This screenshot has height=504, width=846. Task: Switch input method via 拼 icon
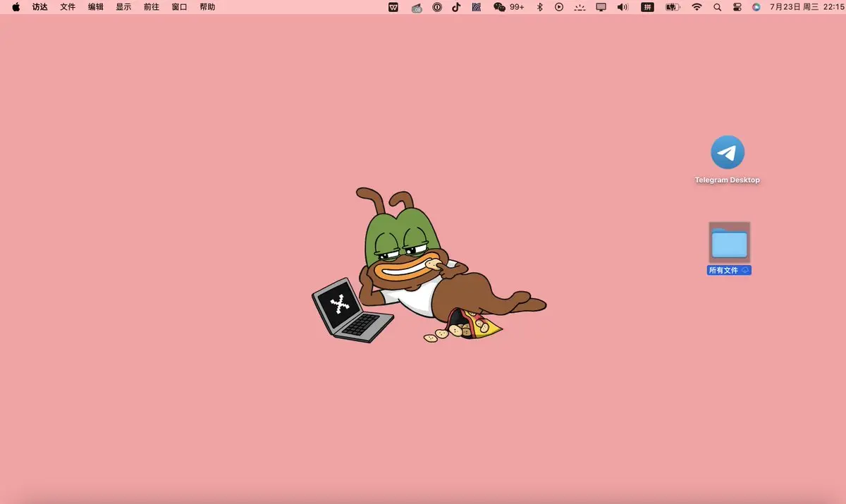(x=647, y=7)
